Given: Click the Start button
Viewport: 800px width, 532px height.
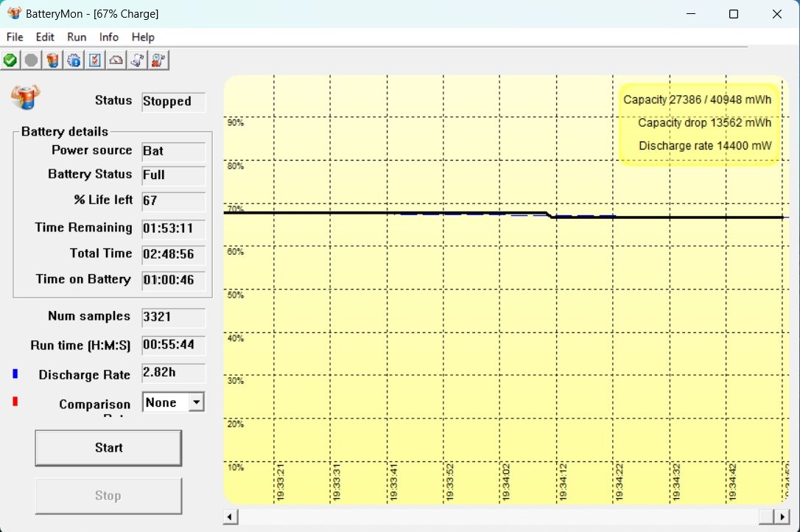Looking at the screenshot, I should click(108, 448).
